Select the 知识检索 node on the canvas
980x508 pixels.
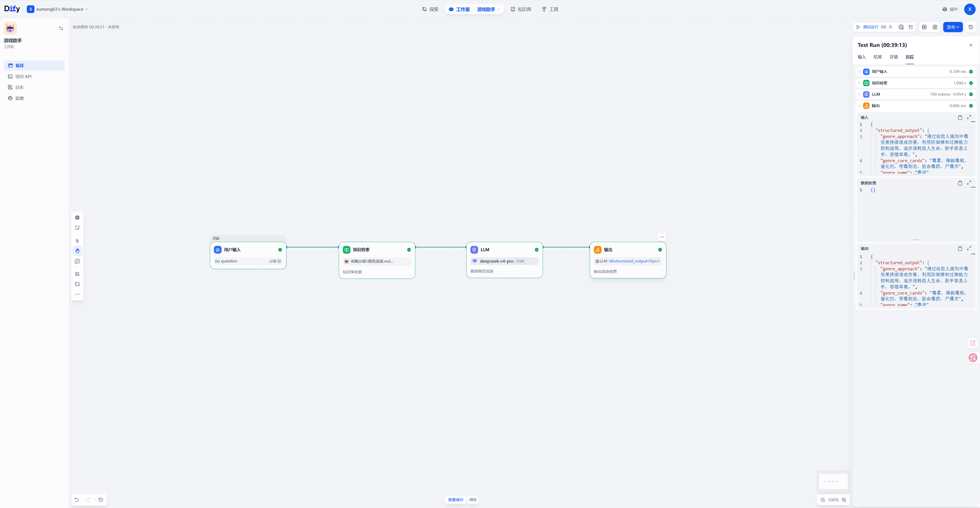[x=377, y=260]
